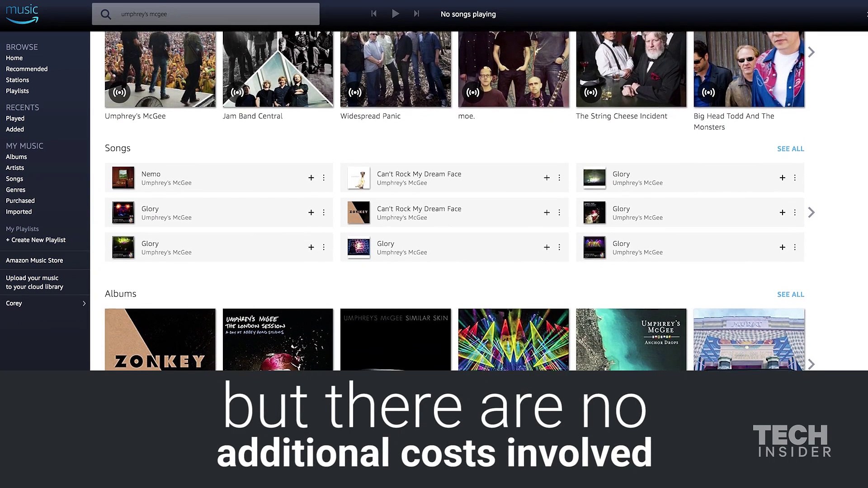Click See All for Albums

[790, 294]
